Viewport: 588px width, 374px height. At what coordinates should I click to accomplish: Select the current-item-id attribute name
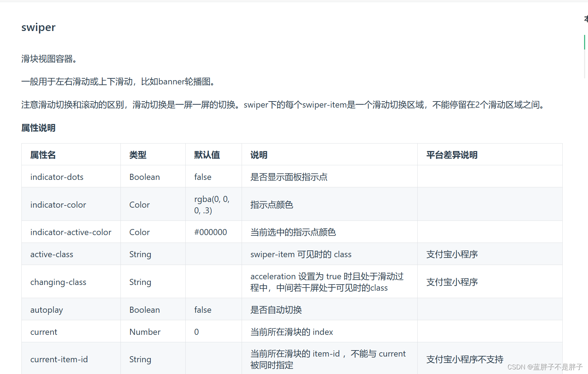tap(59, 359)
